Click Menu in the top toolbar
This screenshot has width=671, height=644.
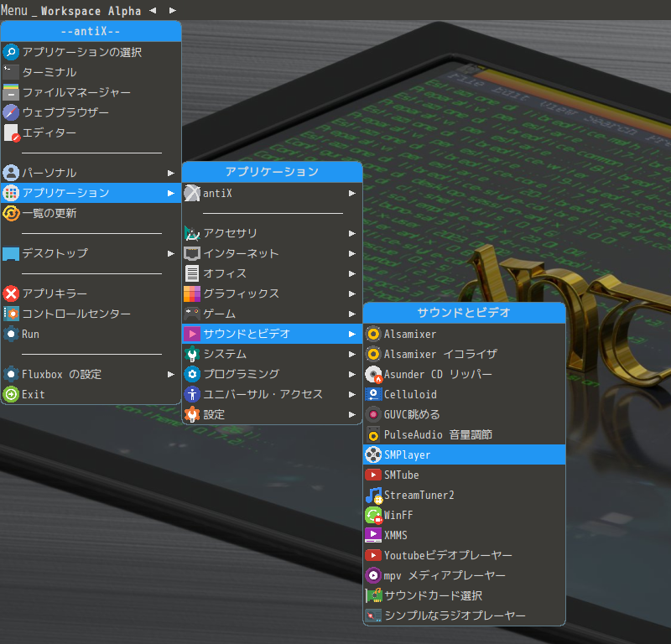[14, 10]
